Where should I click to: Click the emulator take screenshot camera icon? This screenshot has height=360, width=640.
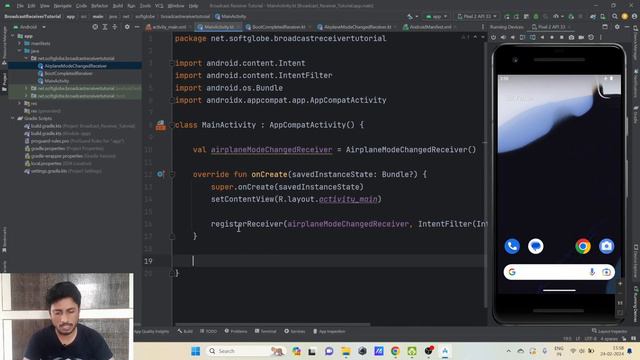point(571,37)
